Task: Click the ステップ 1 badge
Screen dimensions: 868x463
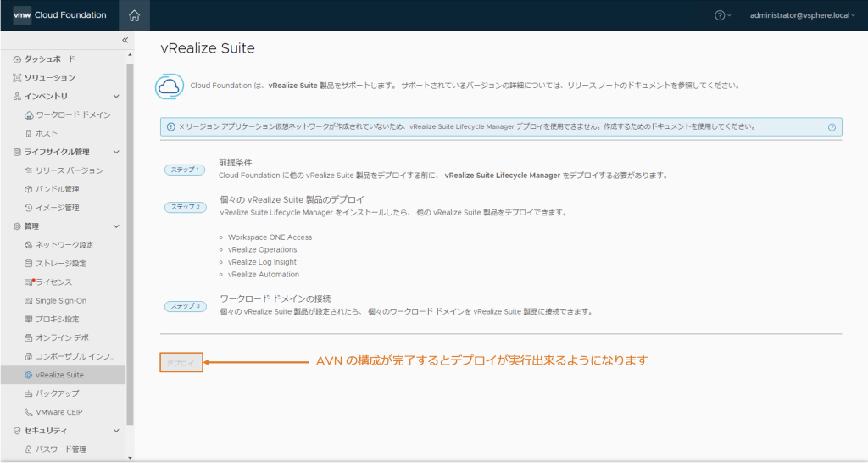Action: pos(185,170)
